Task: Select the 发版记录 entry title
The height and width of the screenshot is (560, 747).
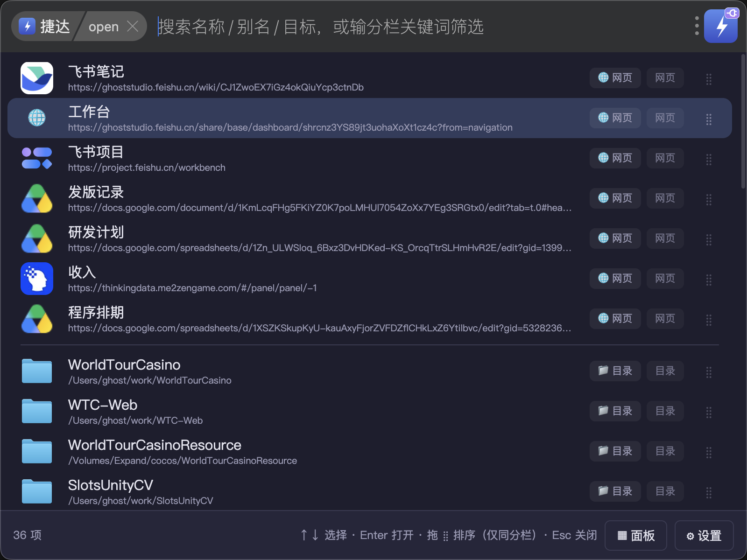Action: point(96,192)
